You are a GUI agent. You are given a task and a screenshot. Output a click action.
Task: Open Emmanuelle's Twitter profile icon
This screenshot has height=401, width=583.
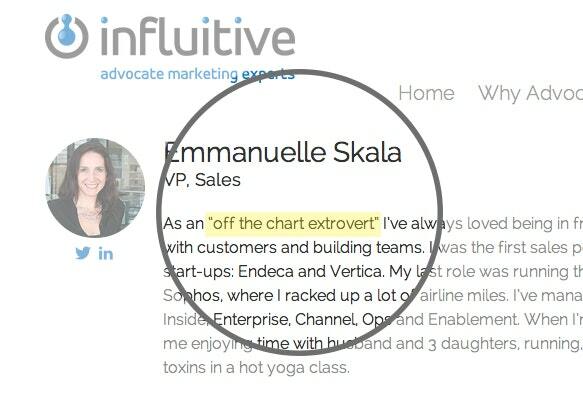(83, 253)
